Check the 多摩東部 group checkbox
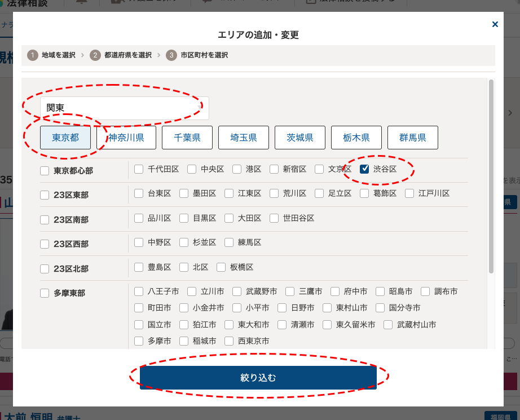 45,293
